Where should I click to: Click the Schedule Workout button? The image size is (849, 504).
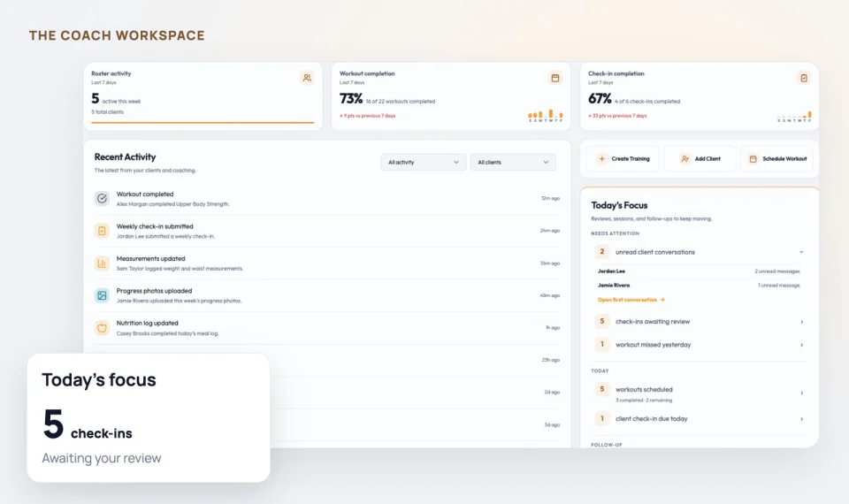point(777,158)
